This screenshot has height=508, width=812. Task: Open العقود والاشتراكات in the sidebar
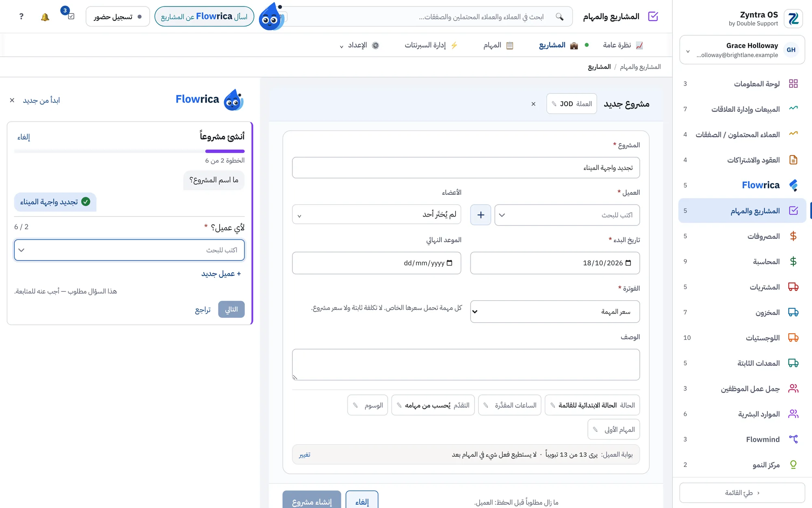click(x=742, y=160)
